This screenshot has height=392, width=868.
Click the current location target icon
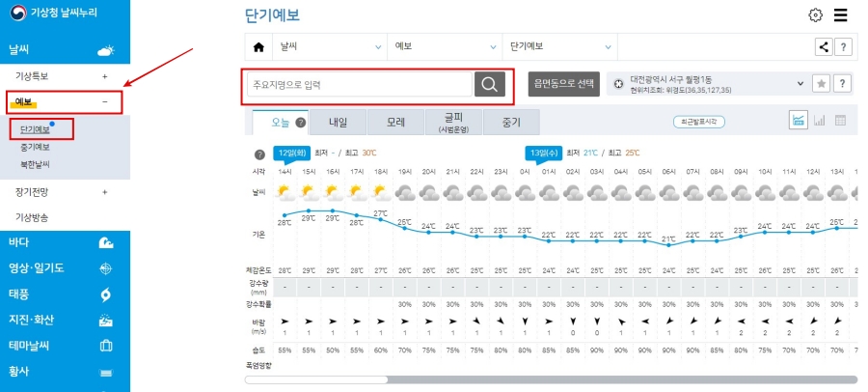tap(618, 84)
